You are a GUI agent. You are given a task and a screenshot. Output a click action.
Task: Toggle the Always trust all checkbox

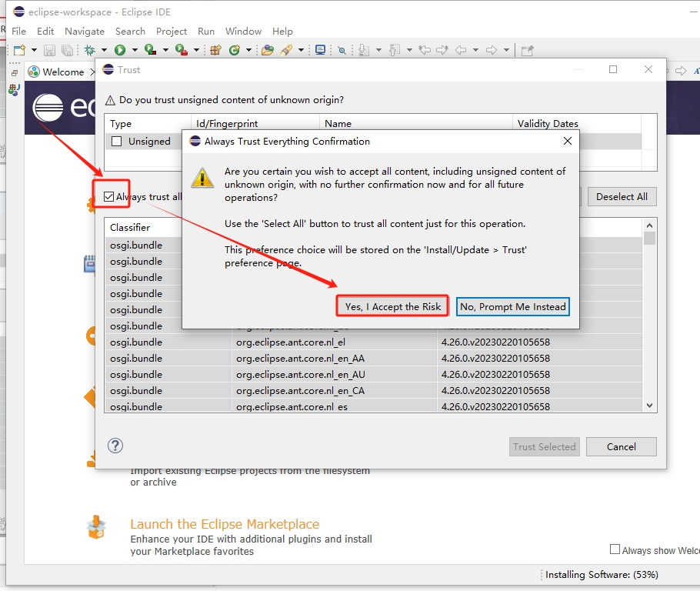click(108, 196)
